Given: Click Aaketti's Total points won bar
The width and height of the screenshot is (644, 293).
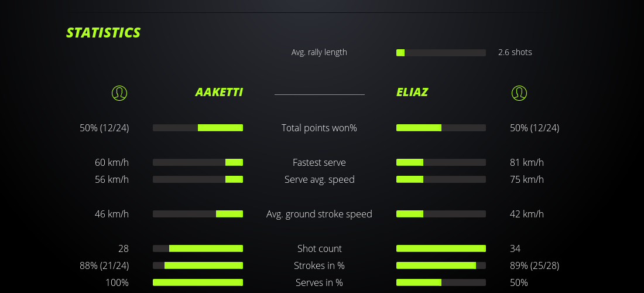Looking at the screenshot, I should click(x=198, y=128).
